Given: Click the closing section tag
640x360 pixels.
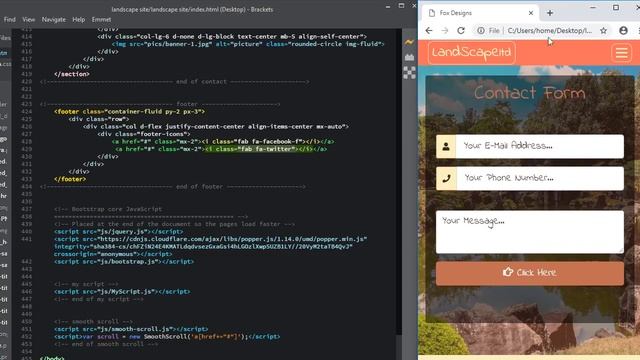Looking at the screenshot, I should (72, 74).
